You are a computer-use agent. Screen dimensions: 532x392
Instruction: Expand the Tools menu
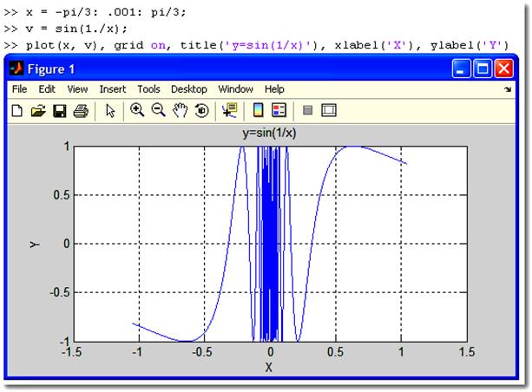tap(148, 89)
